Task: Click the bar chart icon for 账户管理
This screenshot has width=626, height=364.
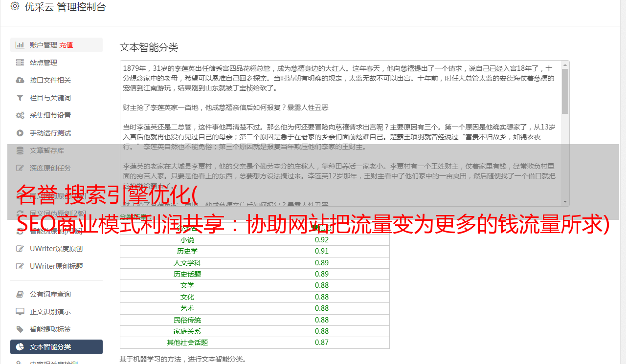Action: [x=20, y=45]
